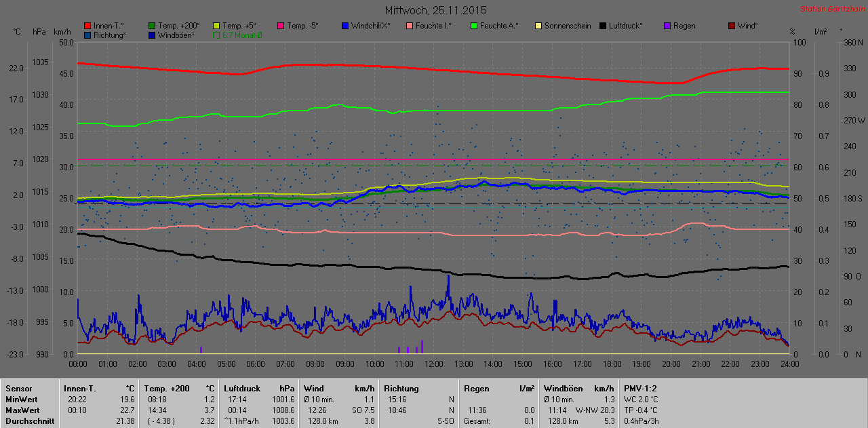Click the blue WindchillX legend swatch
The image size is (868, 428).
345,26
